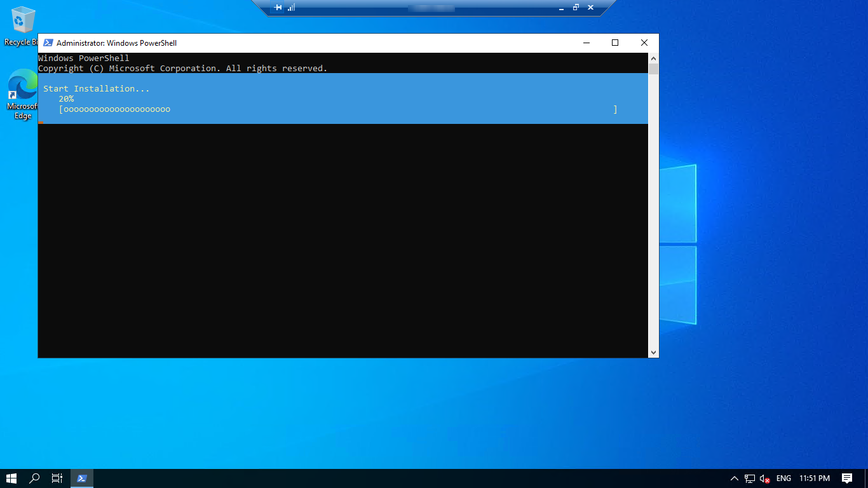Open the clock showing 11:51 PM
The width and height of the screenshot is (868, 488).
(x=815, y=478)
